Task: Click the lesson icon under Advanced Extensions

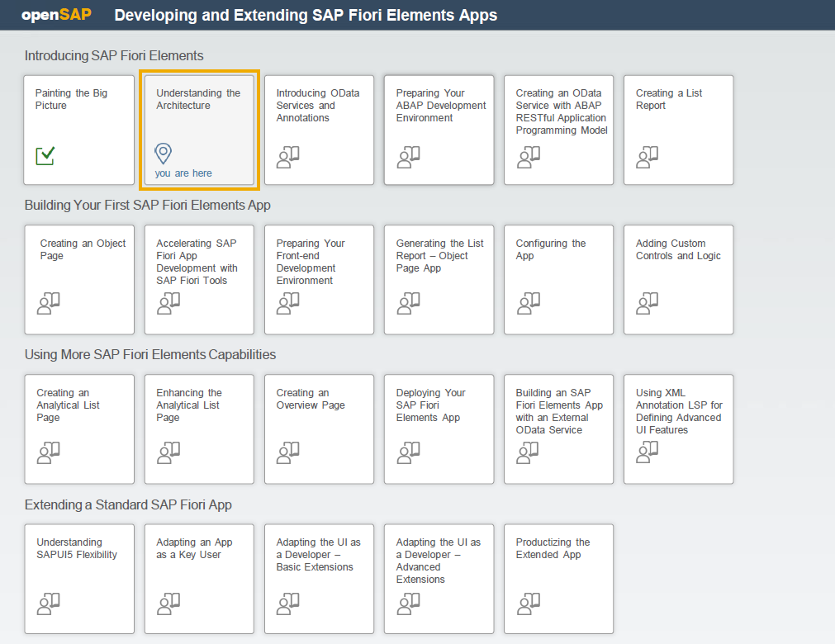Action: coord(409,604)
